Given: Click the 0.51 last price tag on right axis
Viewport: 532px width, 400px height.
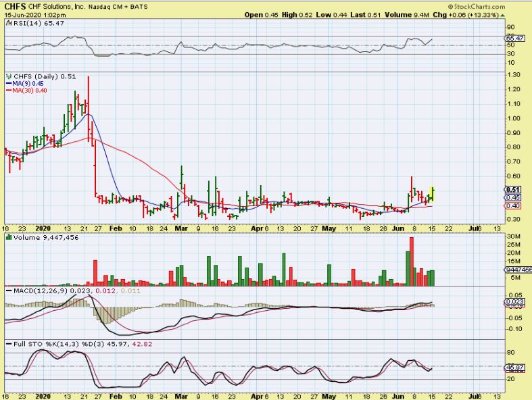Looking at the screenshot, I should coord(512,190).
